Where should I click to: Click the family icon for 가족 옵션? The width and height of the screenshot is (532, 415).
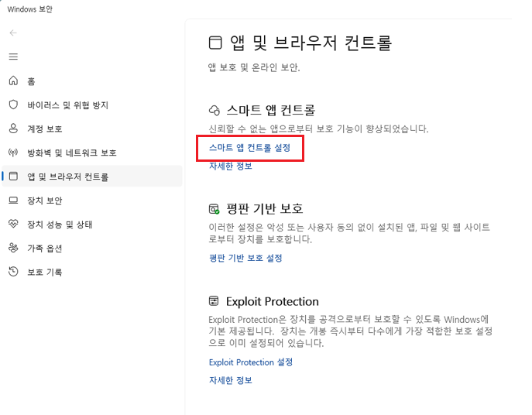(13, 248)
